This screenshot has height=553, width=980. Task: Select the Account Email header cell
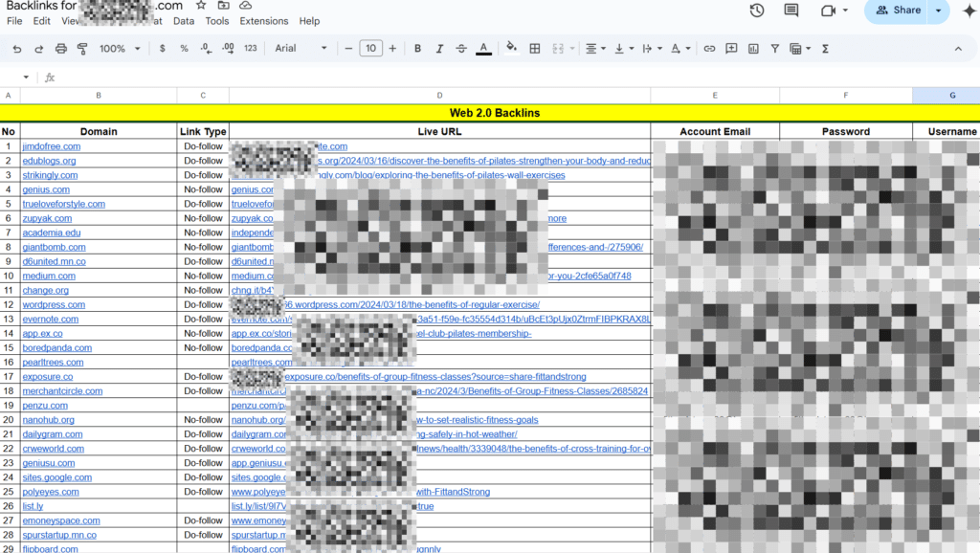tap(715, 131)
